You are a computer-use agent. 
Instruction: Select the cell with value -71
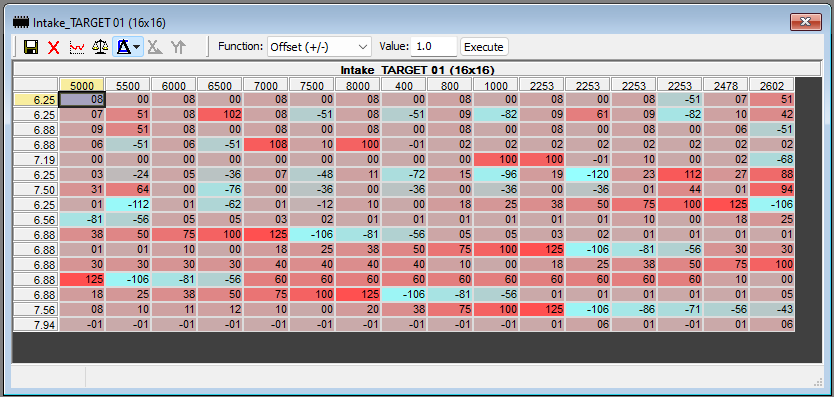(680, 309)
